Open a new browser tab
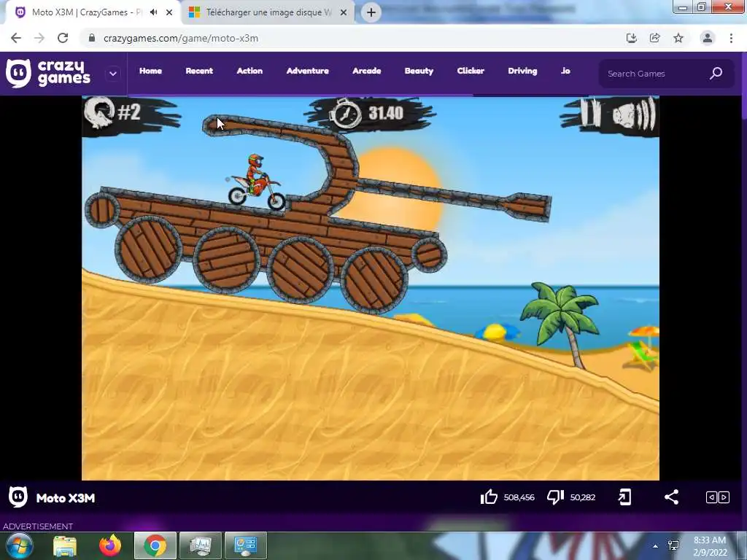The height and width of the screenshot is (560, 747). coord(371,12)
